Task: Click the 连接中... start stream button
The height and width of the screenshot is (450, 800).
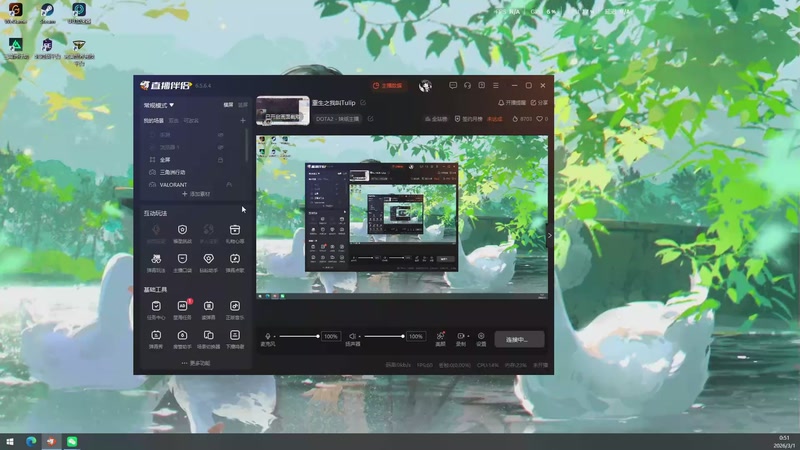Action: point(519,339)
